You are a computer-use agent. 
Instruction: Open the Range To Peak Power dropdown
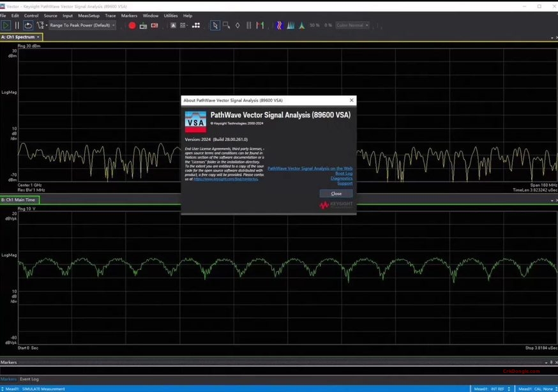click(x=82, y=26)
